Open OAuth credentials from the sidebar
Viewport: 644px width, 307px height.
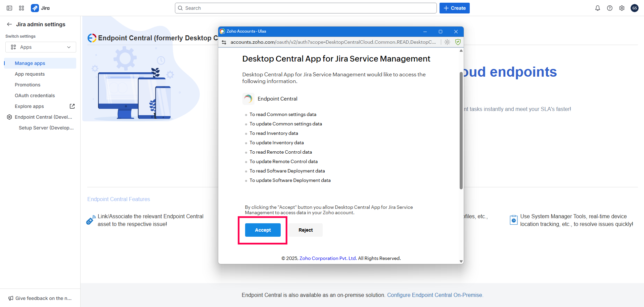click(x=35, y=95)
